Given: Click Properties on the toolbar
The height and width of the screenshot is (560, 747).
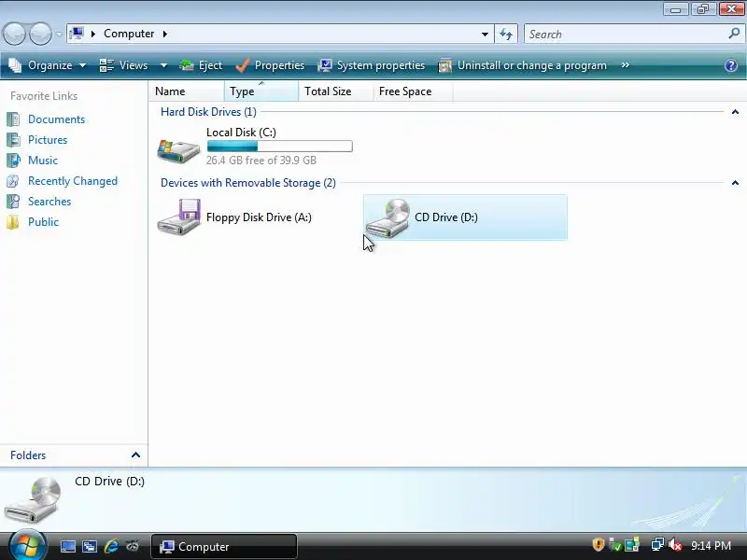Looking at the screenshot, I should [x=270, y=65].
